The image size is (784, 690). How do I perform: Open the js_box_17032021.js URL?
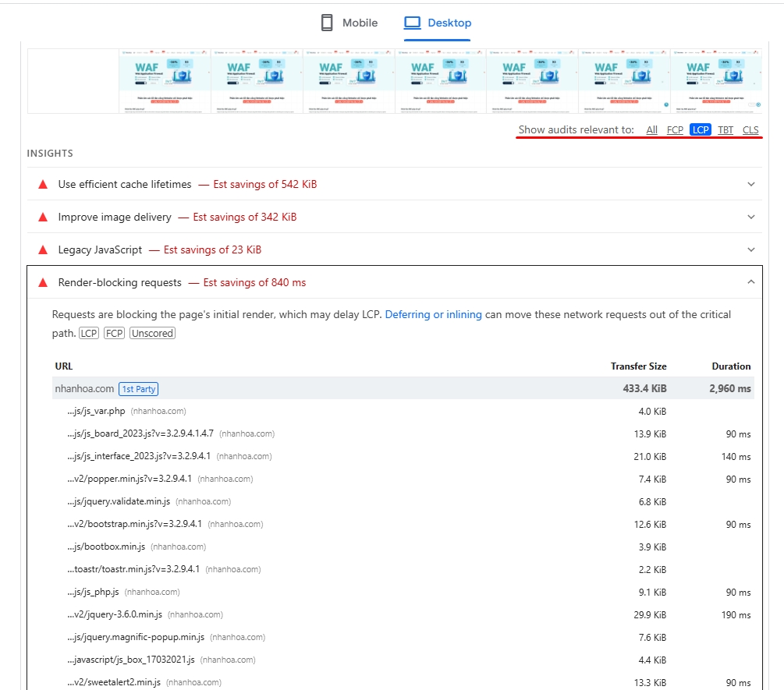point(131,660)
